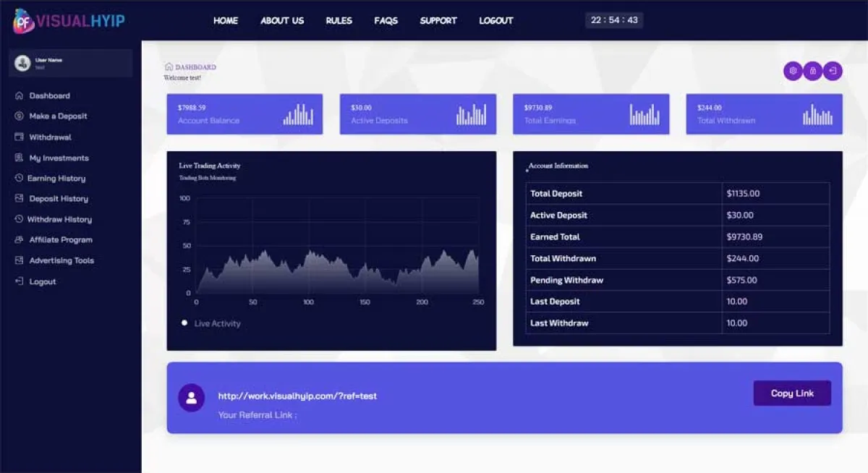Toggle the Live Activity legend dot
This screenshot has height=473, width=868.
(x=184, y=323)
